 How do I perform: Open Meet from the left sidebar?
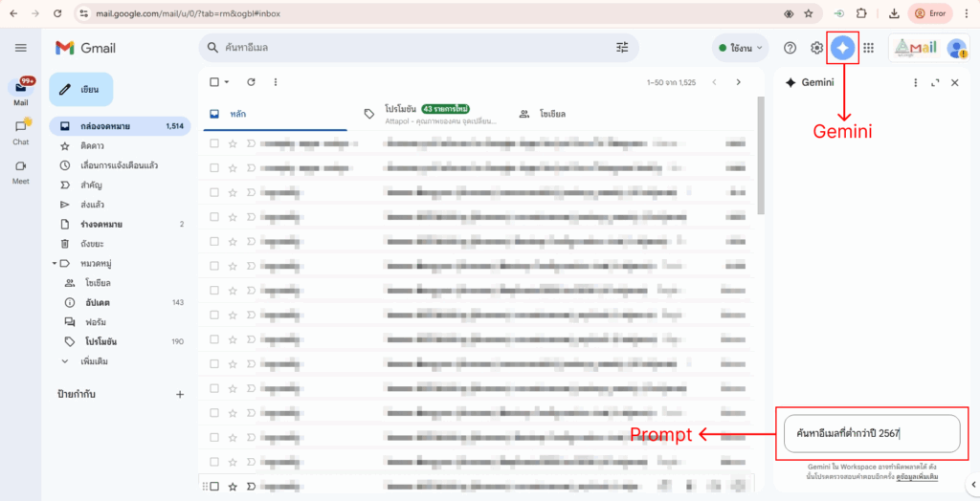20,171
